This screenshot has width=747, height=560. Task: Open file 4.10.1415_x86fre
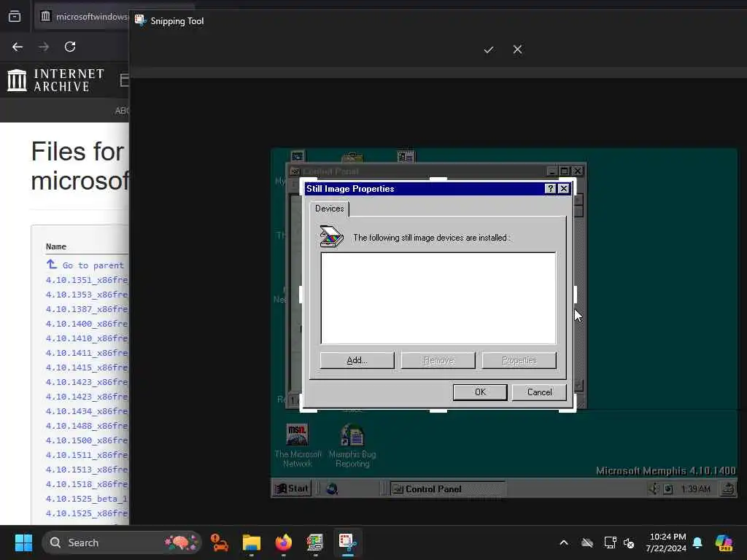[87, 367]
